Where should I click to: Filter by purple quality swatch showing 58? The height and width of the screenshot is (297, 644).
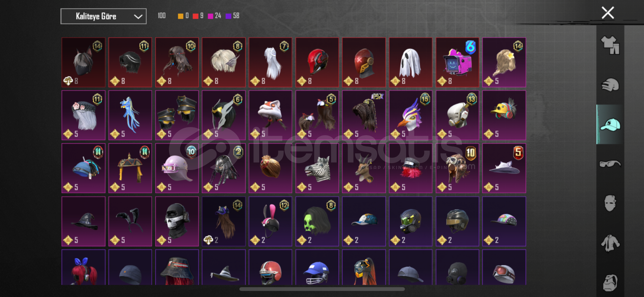point(232,16)
